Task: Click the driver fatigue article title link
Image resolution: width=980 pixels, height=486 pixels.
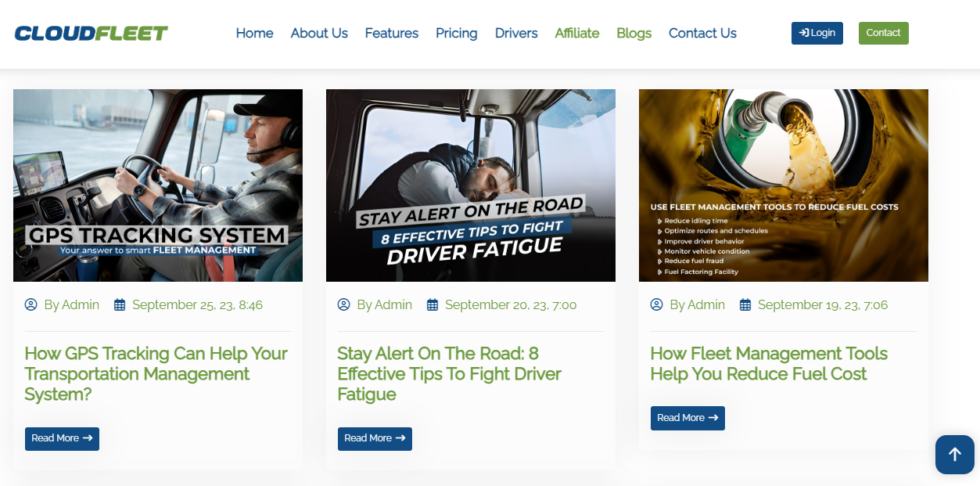Action: [448, 373]
